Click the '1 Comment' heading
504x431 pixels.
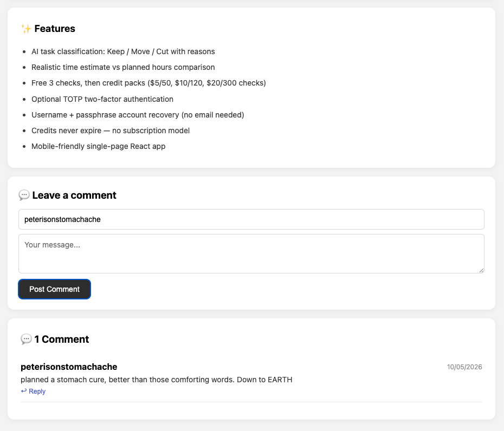62,339
